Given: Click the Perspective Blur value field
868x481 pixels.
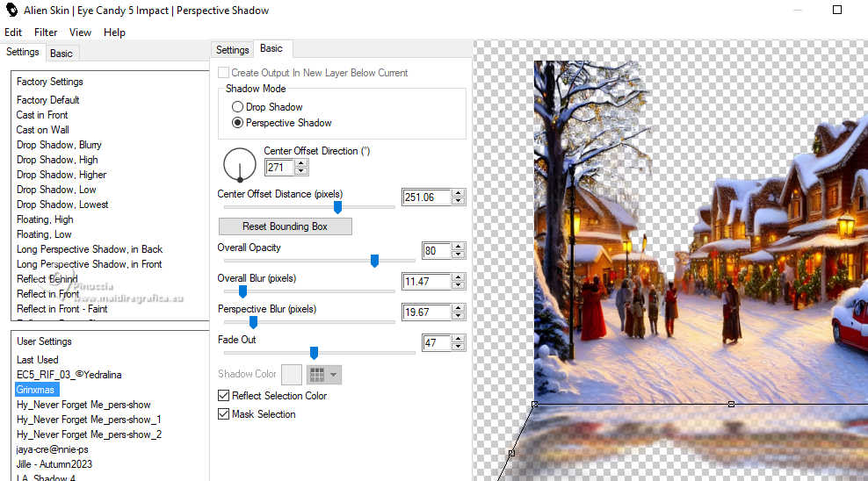Looking at the screenshot, I should 426,312.
